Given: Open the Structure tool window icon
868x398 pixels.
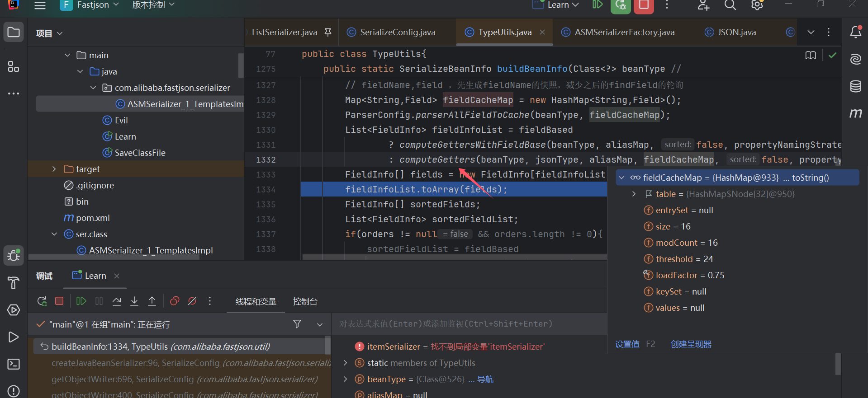Looking at the screenshot, I should 14,67.
